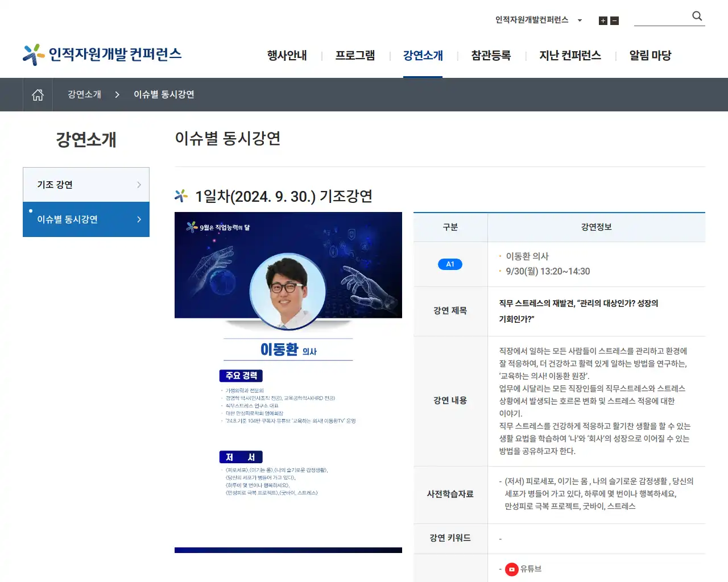Click the A1 session badge
The height and width of the screenshot is (582, 728).
coord(450,264)
